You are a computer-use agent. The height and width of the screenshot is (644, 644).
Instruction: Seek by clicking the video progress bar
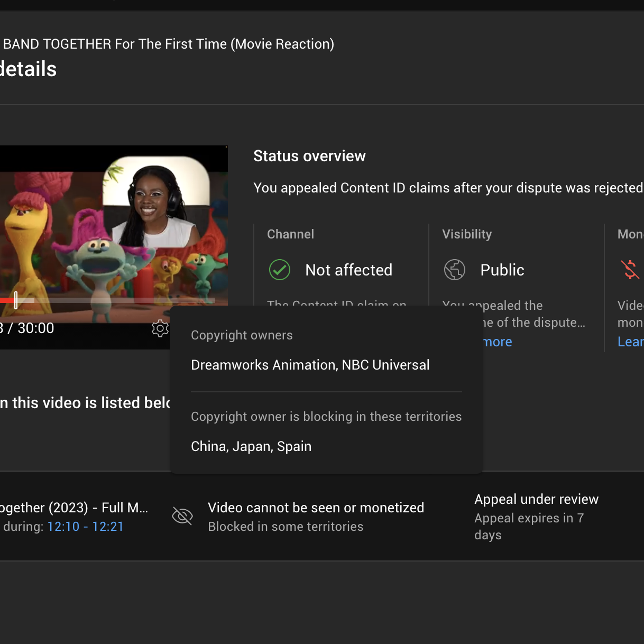coord(106,300)
